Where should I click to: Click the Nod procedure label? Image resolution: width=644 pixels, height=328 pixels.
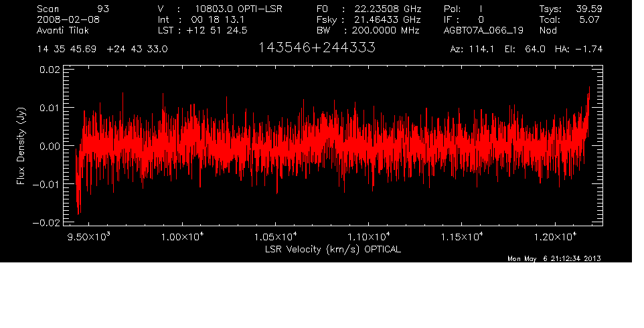[x=548, y=30]
